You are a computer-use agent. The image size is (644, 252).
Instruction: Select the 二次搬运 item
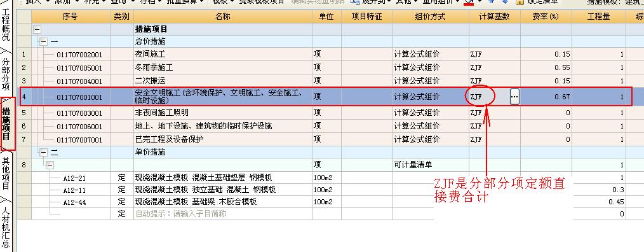150,81
